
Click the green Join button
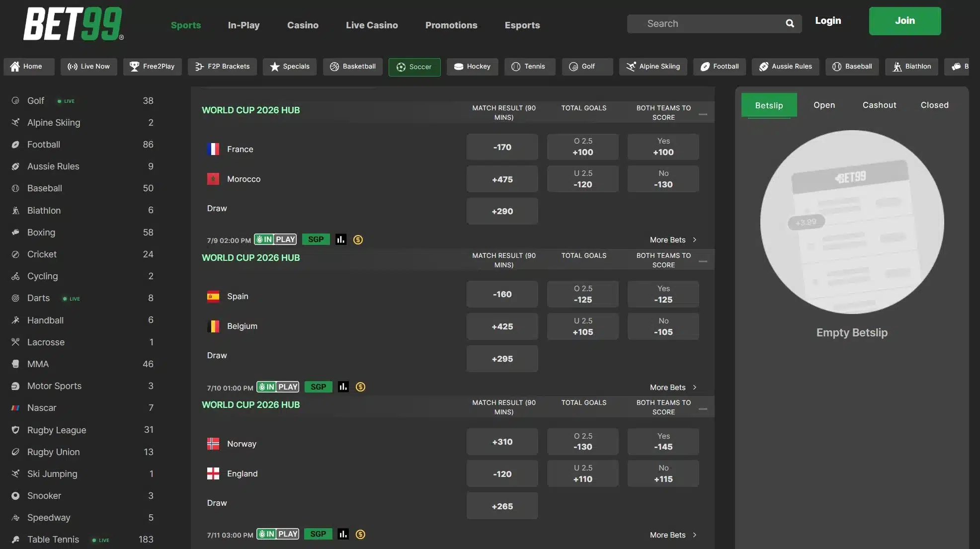tap(905, 21)
